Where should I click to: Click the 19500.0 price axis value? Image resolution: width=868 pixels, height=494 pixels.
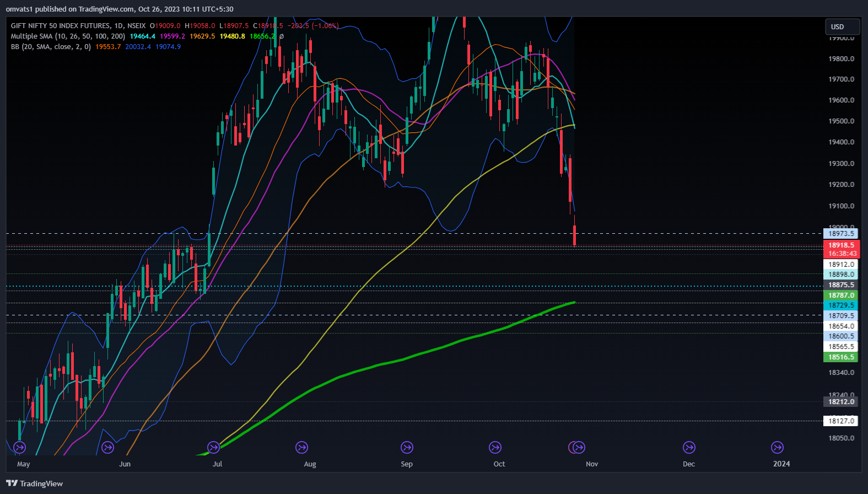pyautogui.click(x=841, y=121)
